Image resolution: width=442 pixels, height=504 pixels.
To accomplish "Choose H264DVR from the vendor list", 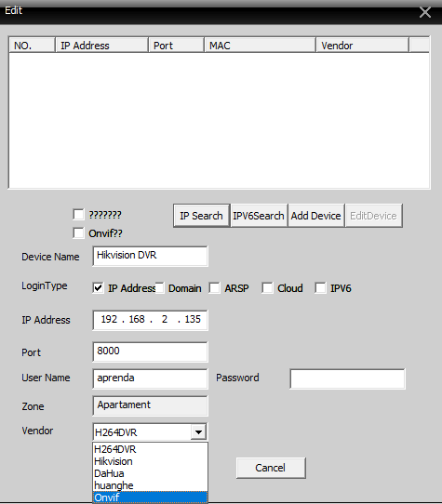I will pyautogui.click(x=150, y=449).
